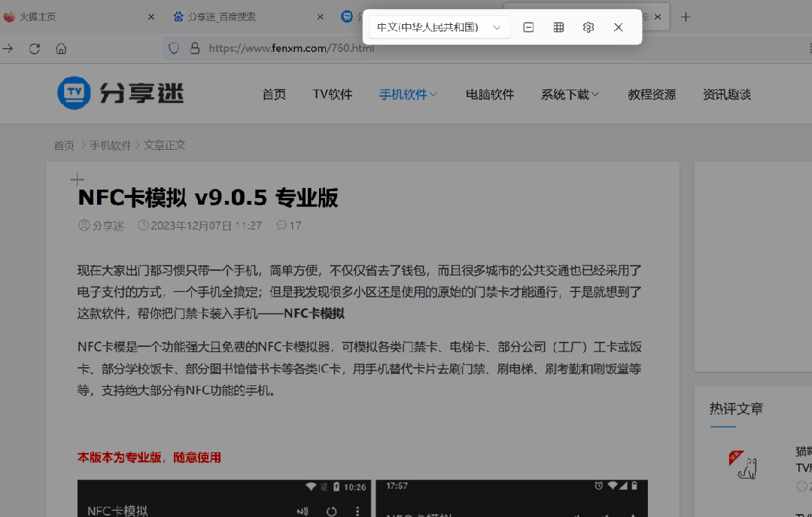Expand the 手机软件 navigation menu
This screenshot has width=812, height=517.
point(403,93)
